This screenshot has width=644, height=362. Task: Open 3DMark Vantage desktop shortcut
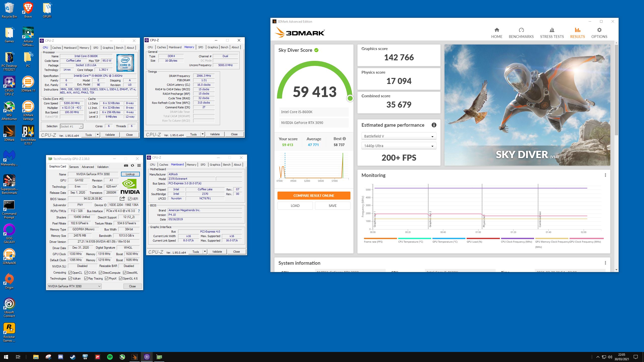tap(28, 111)
